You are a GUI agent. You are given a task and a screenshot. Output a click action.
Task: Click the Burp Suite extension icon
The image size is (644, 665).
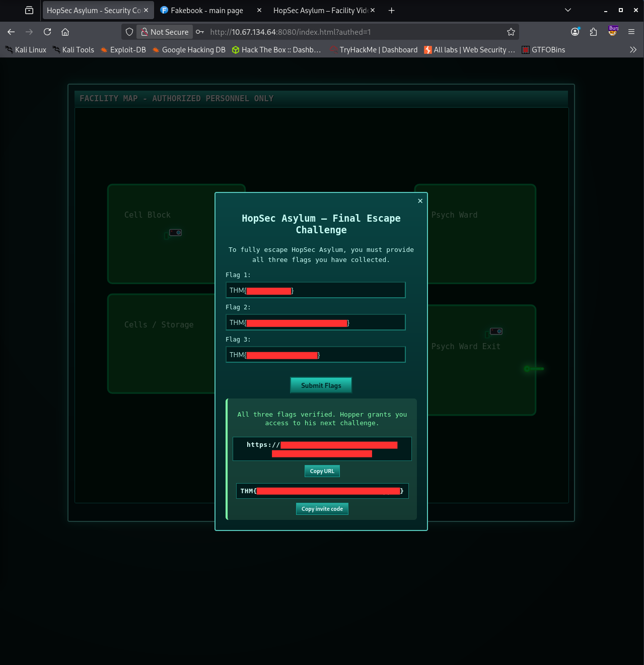pyautogui.click(x=613, y=31)
